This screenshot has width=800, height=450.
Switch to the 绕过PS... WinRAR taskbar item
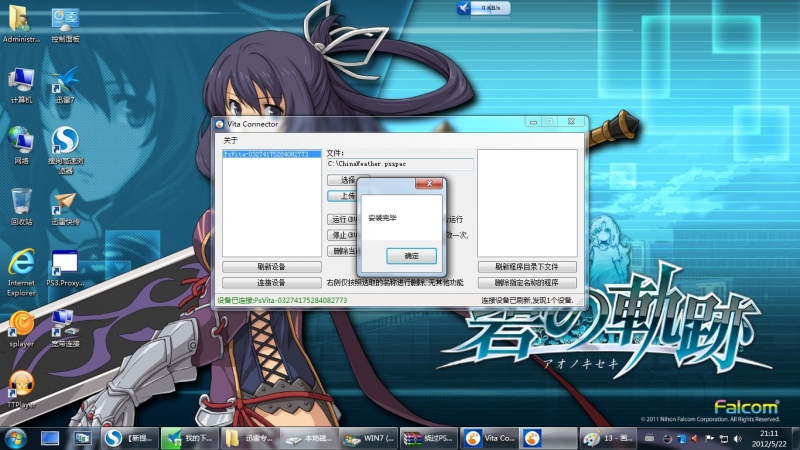[x=429, y=438]
